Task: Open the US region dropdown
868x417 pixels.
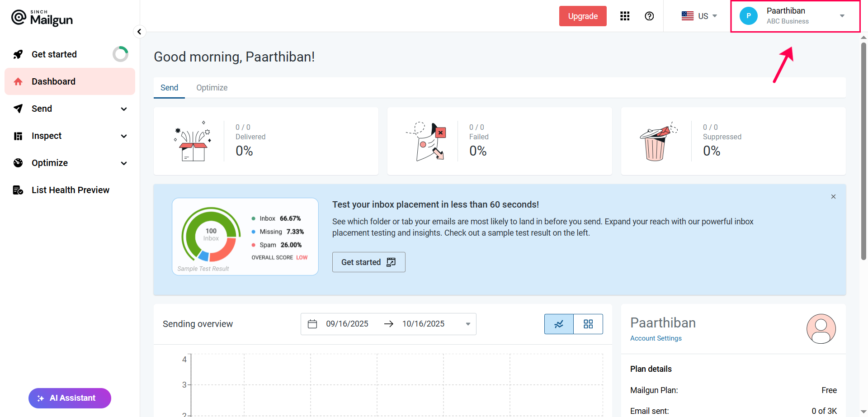Action: (699, 16)
